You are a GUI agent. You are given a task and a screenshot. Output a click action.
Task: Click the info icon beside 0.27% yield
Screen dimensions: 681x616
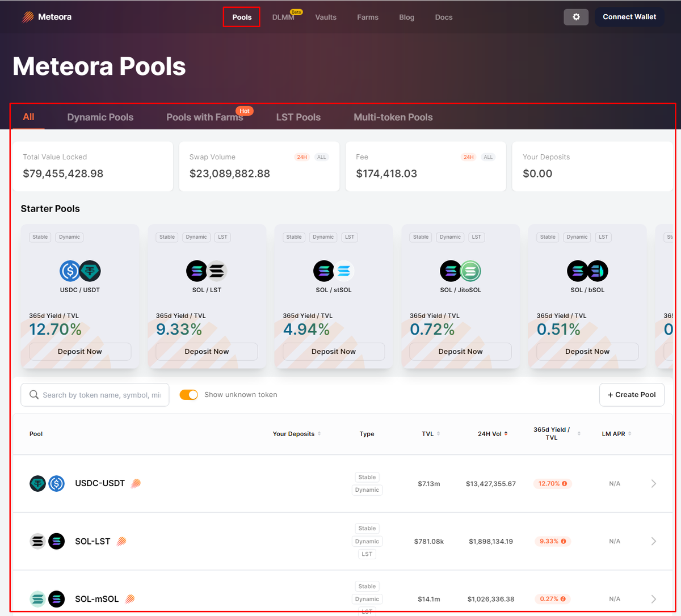[564, 599]
